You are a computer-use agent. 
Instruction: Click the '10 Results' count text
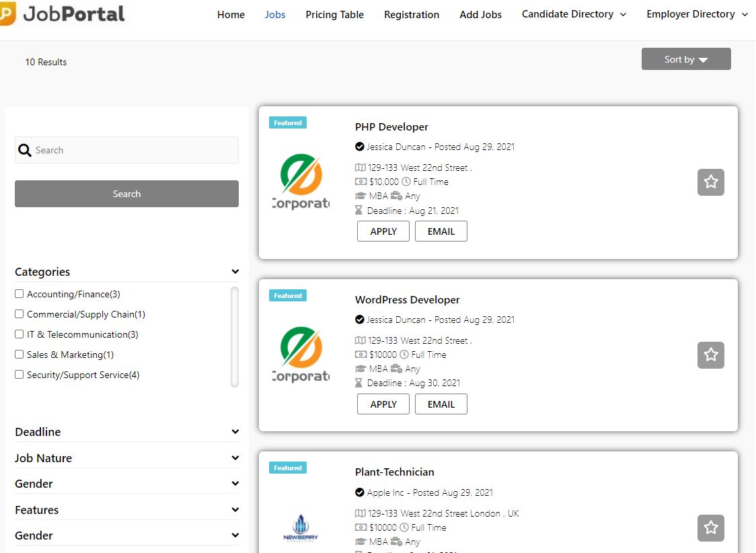(x=46, y=62)
